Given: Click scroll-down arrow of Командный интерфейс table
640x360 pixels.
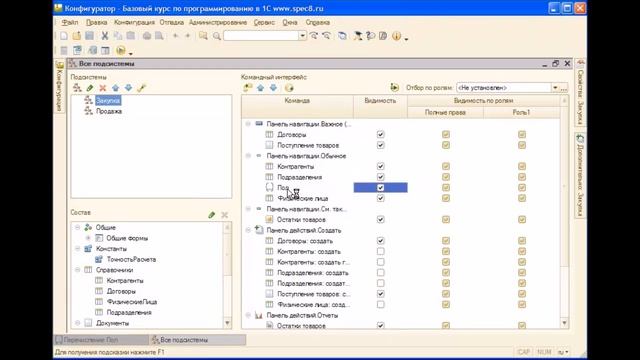Looking at the screenshot, I should (564, 323).
